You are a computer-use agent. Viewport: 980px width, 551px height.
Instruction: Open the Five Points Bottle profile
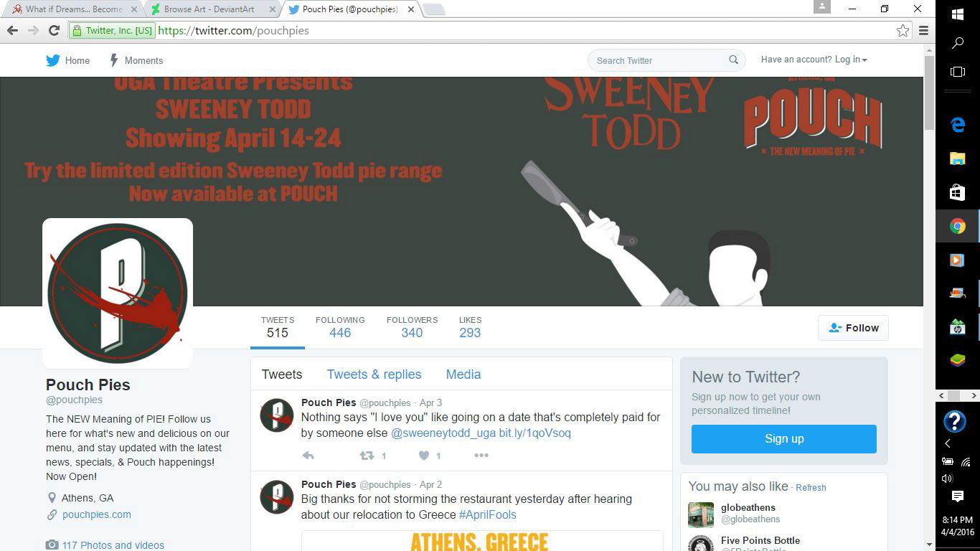click(760, 541)
